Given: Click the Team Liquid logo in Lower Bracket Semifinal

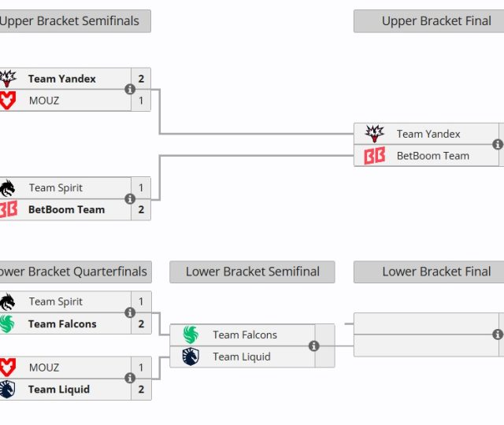Looking at the screenshot, I should 191,357.
